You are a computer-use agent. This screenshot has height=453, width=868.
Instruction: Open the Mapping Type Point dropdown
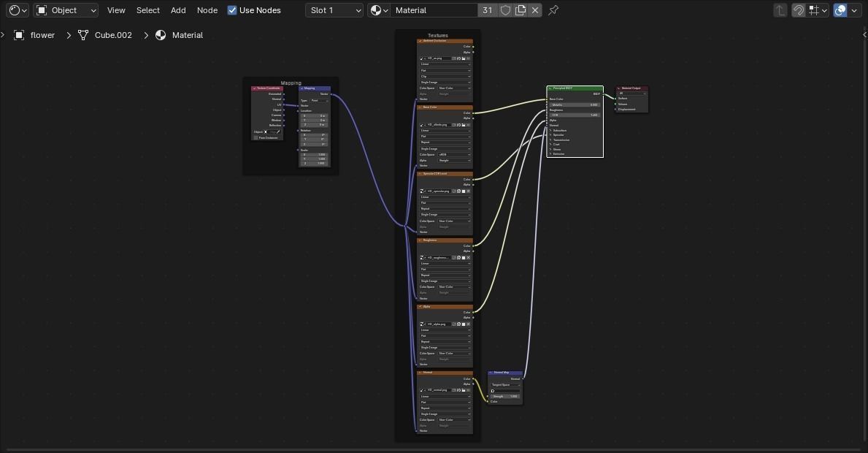click(320, 100)
